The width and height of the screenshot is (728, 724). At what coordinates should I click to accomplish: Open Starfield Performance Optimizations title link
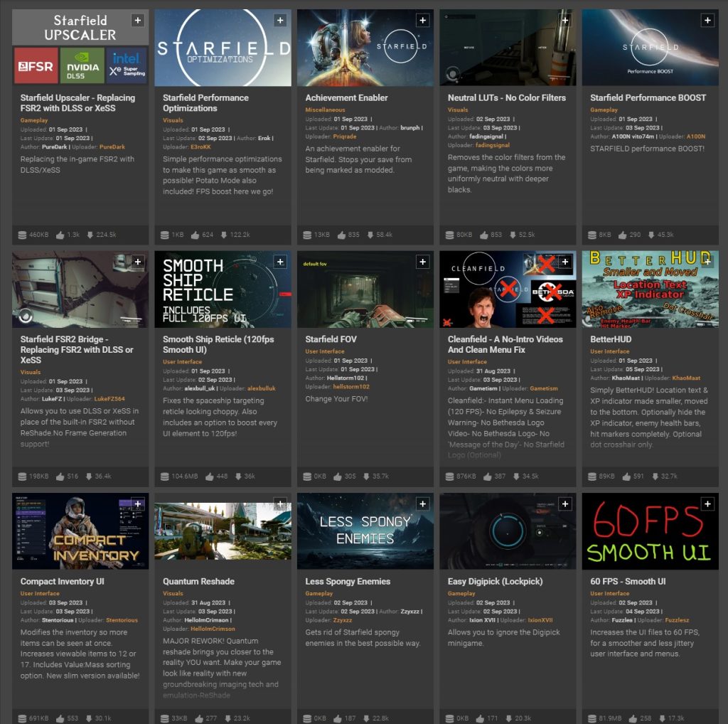pos(205,103)
